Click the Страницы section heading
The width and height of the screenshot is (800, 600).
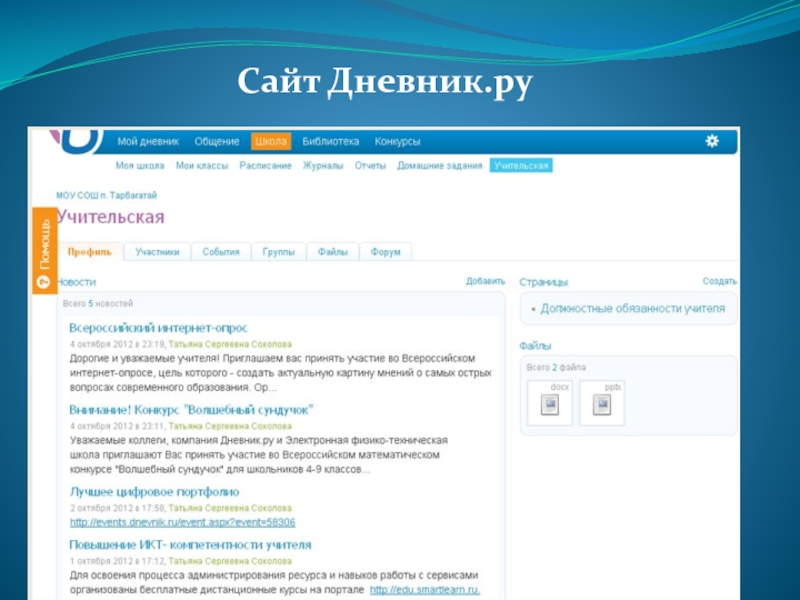click(543, 282)
